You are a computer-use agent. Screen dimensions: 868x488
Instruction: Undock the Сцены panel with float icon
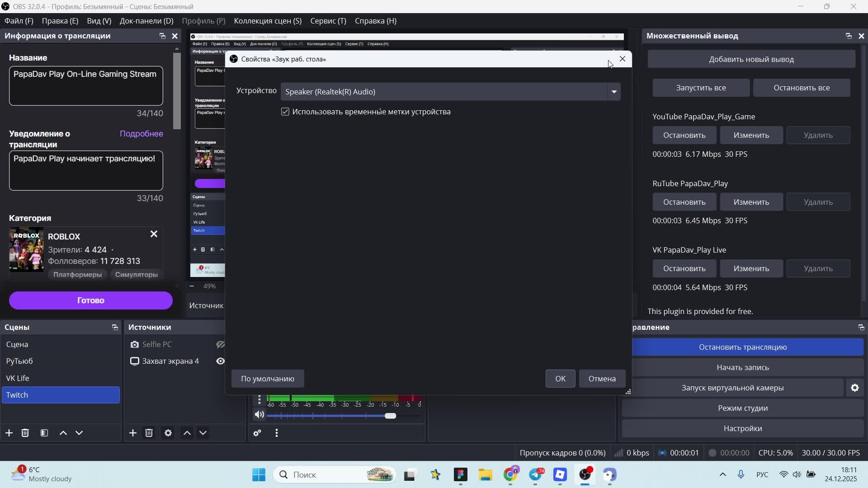coord(115,327)
